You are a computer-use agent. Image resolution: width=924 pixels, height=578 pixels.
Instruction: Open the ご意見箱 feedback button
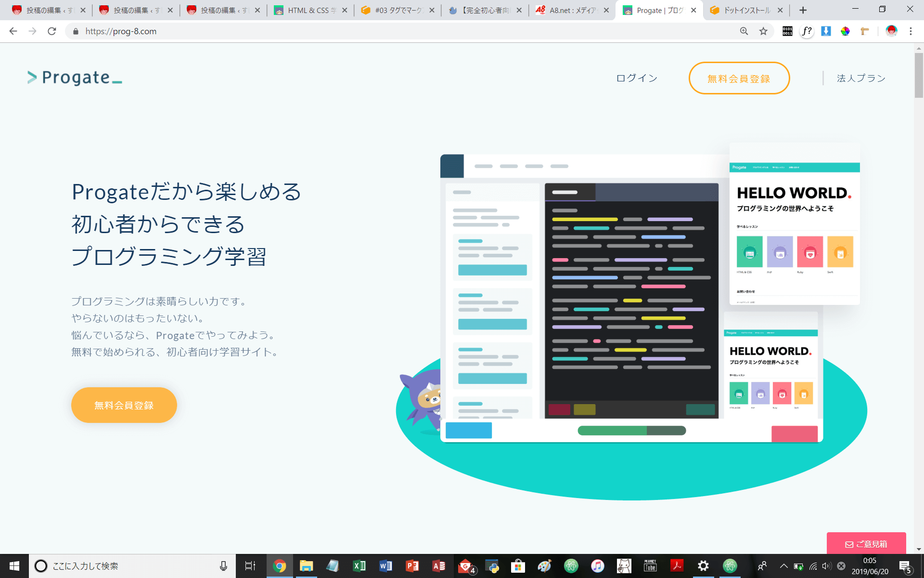(x=866, y=543)
